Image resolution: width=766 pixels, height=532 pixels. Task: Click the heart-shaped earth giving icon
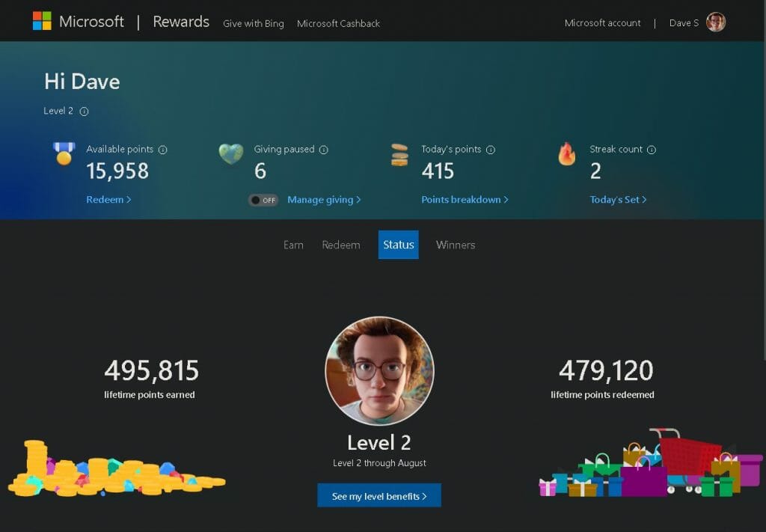(x=231, y=153)
